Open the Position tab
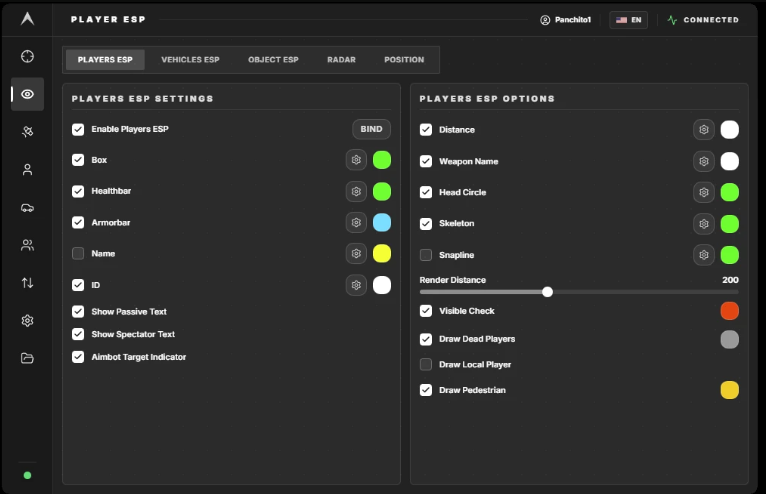The width and height of the screenshot is (766, 494). 404,60
